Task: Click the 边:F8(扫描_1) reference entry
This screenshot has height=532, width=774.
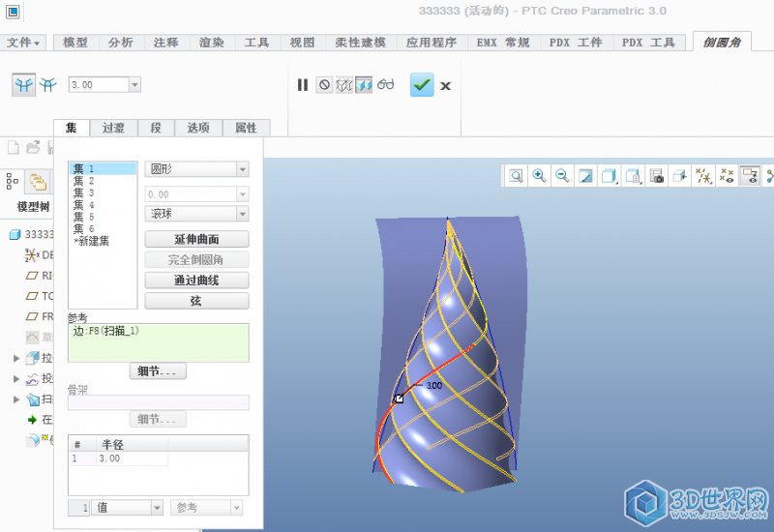Action: pyautogui.click(x=106, y=331)
